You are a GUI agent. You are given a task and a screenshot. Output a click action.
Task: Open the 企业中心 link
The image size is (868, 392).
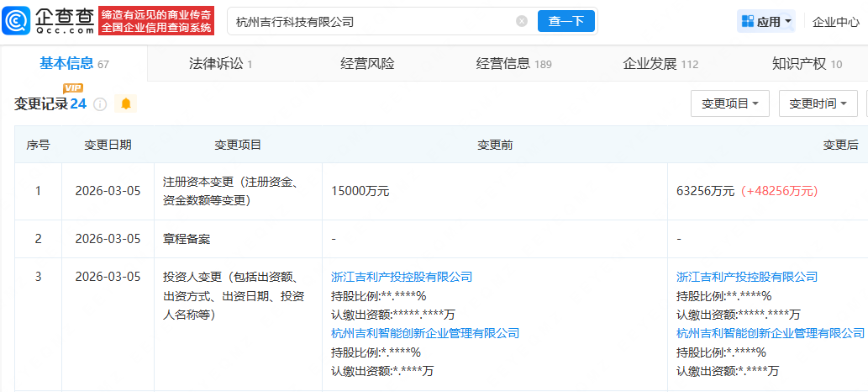point(835,22)
